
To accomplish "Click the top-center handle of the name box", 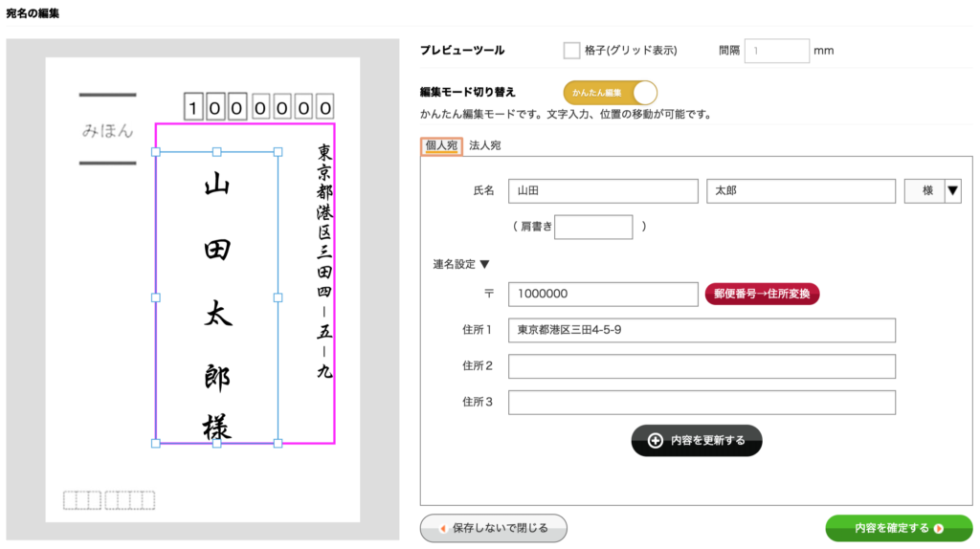I will (x=217, y=152).
